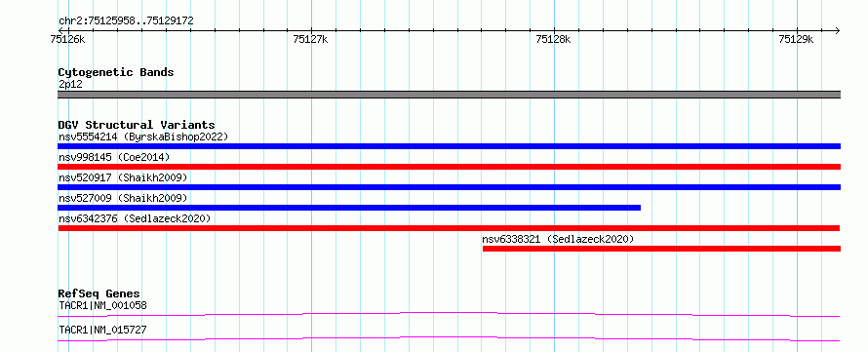Click the chr2:75125958..75129172 coordinates text
This screenshot has height=352, width=868.
126,21
